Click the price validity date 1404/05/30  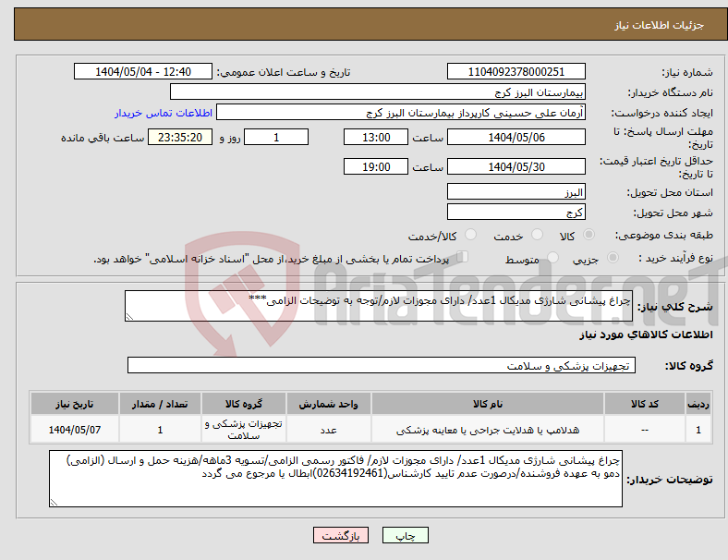(516, 166)
